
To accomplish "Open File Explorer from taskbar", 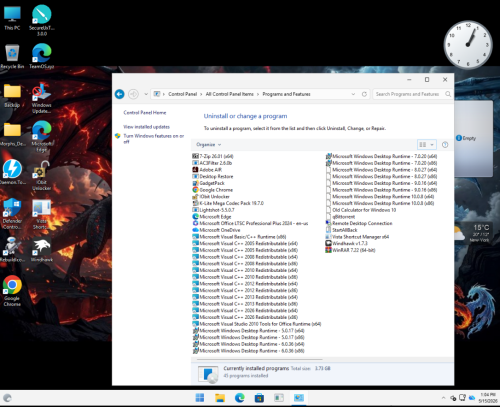I will tap(220, 398).
